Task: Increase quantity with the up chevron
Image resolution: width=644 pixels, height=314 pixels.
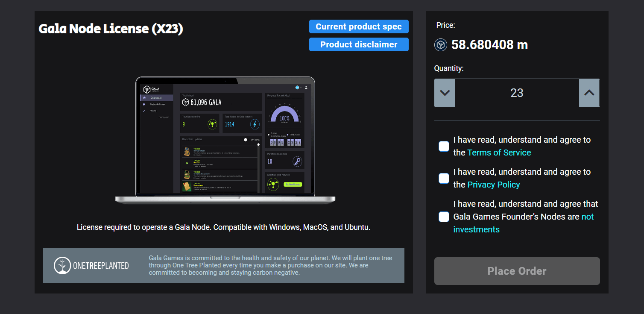Action: [x=589, y=93]
